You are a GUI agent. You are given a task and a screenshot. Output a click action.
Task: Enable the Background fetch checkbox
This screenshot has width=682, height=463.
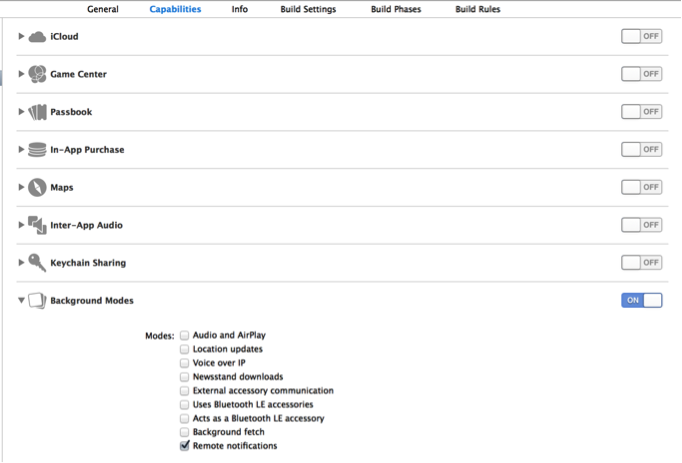coord(184,432)
